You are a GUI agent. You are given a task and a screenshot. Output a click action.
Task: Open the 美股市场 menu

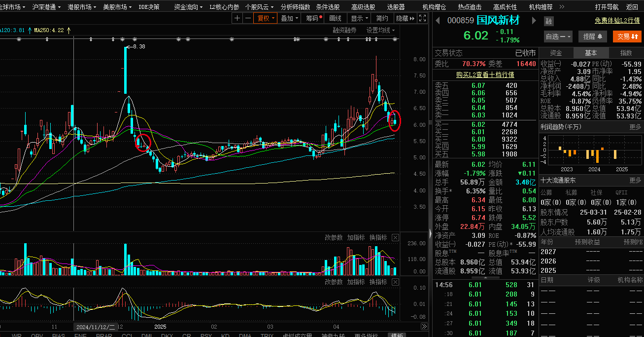pyautogui.click(x=118, y=7)
